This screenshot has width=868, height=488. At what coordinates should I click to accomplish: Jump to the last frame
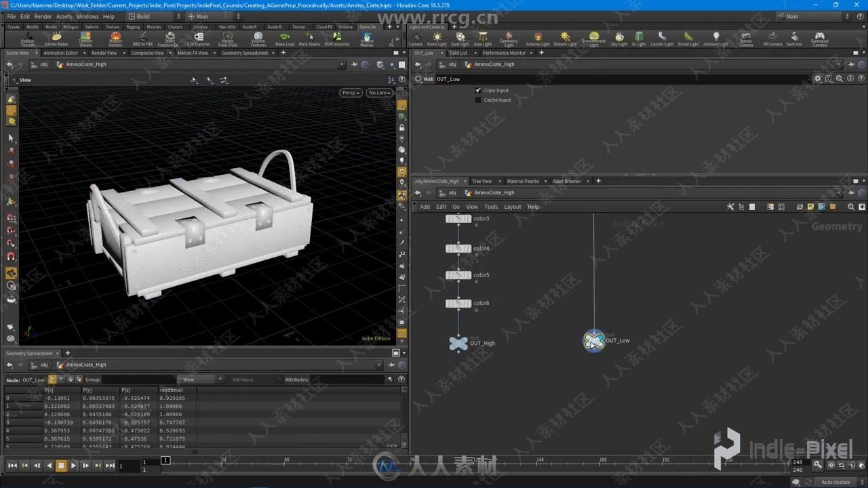click(x=110, y=466)
